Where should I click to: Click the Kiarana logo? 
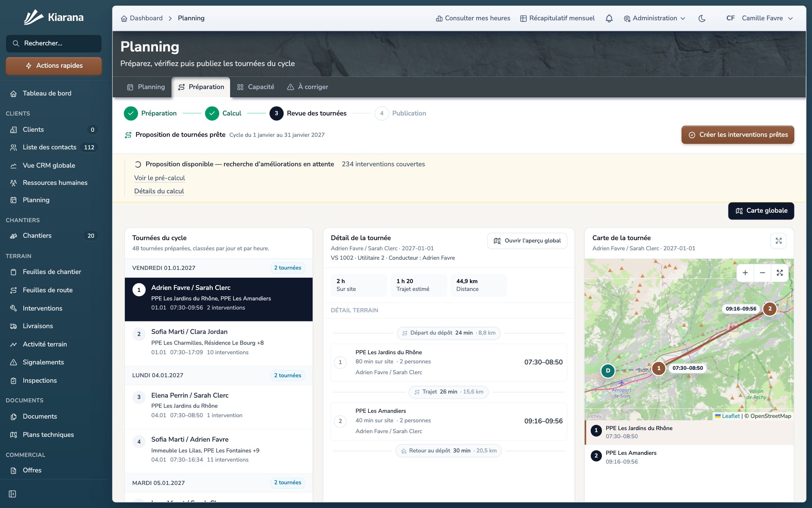(53, 17)
